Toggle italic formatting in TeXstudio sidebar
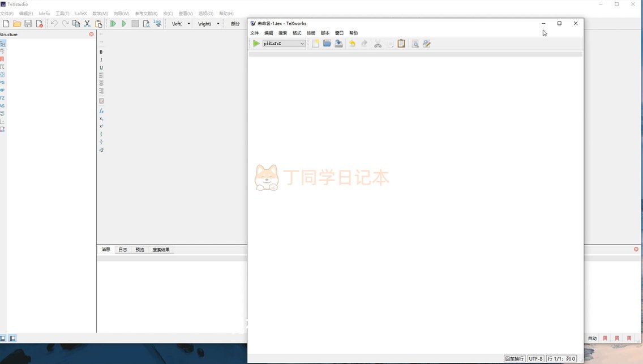Viewport: 643px width, 364px height. point(101,60)
